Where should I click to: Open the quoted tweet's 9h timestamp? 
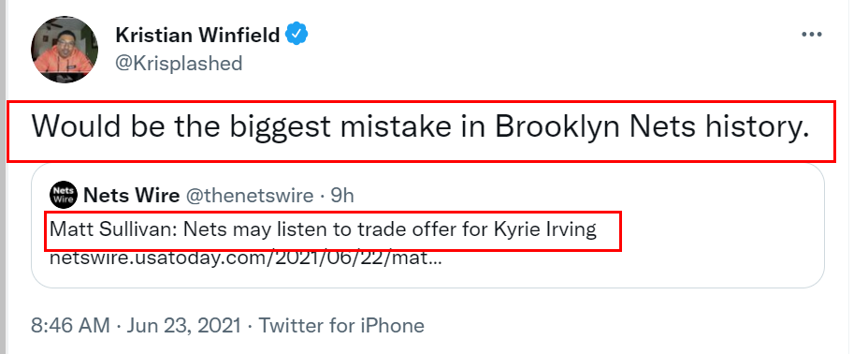(342, 196)
